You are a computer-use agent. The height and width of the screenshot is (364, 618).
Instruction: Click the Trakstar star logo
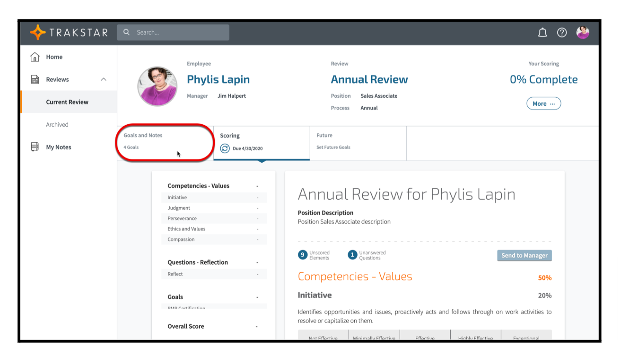(38, 32)
